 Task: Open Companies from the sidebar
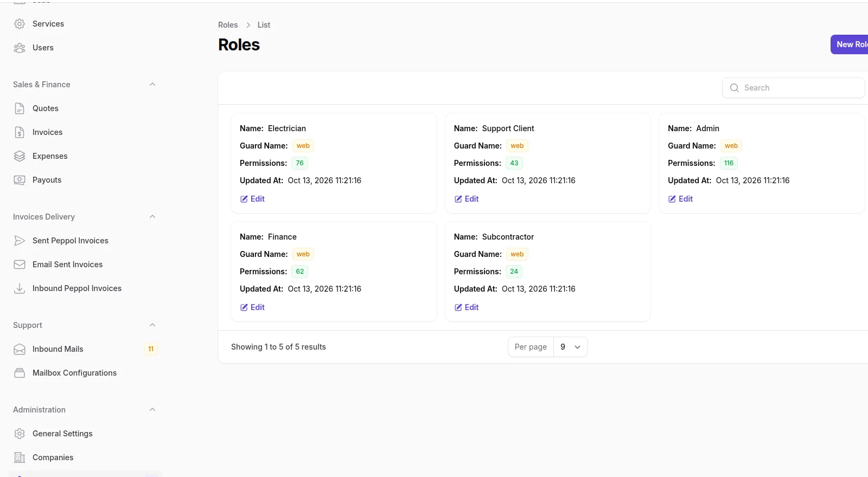85,457
